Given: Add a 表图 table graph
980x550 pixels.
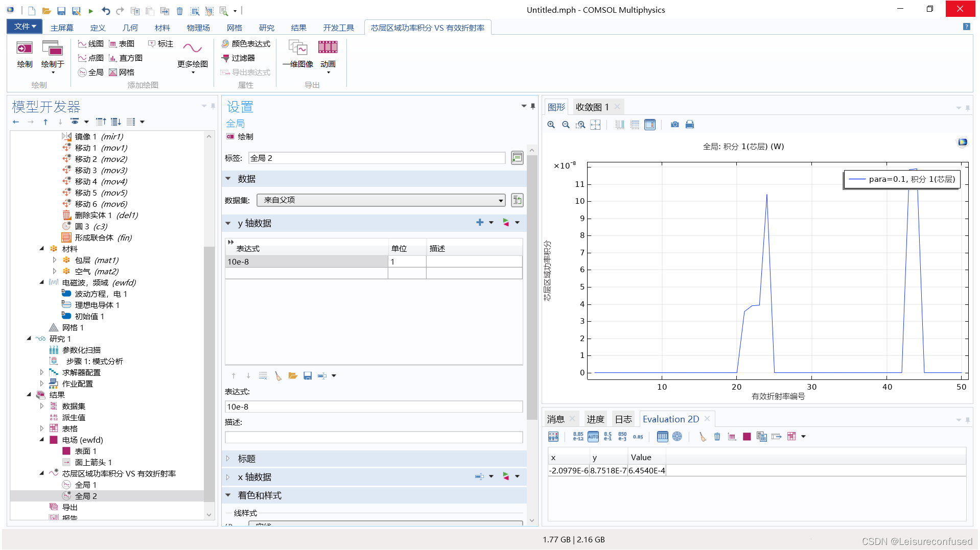Looking at the screenshot, I should pyautogui.click(x=122, y=44).
